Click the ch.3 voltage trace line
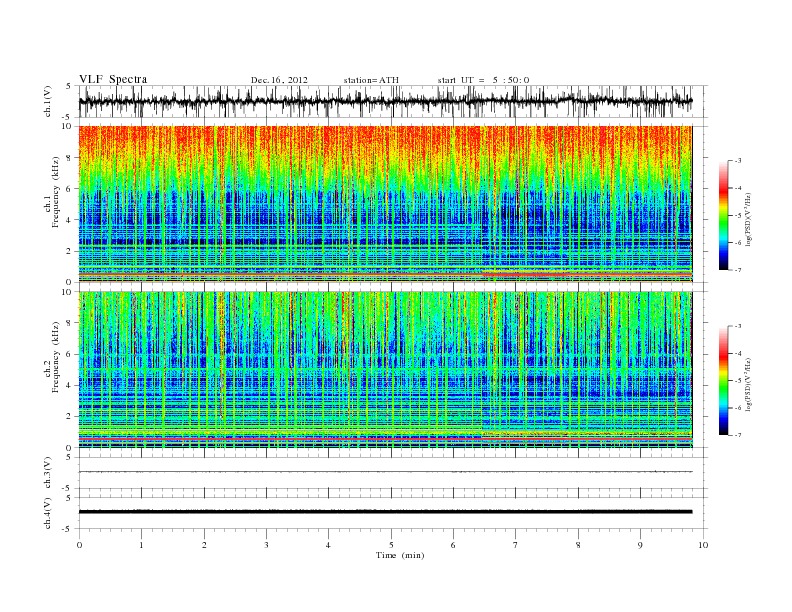Image resolution: width=792 pixels, height=612 pixels. click(x=385, y=472)
